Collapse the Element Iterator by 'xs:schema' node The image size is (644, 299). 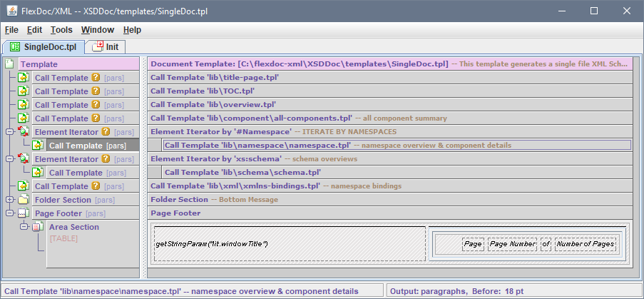(x=10, y=159)
